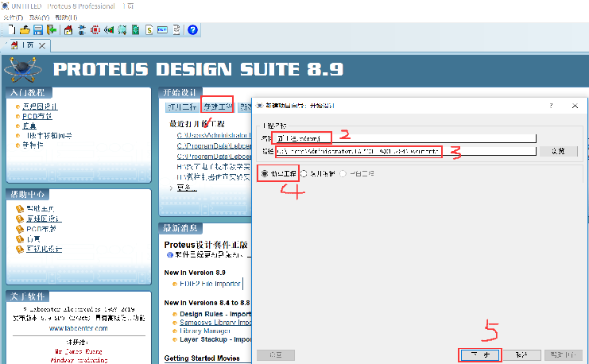Click the 取消 Cancel button in wizard
Screen dimensions: 589x364
521,354
